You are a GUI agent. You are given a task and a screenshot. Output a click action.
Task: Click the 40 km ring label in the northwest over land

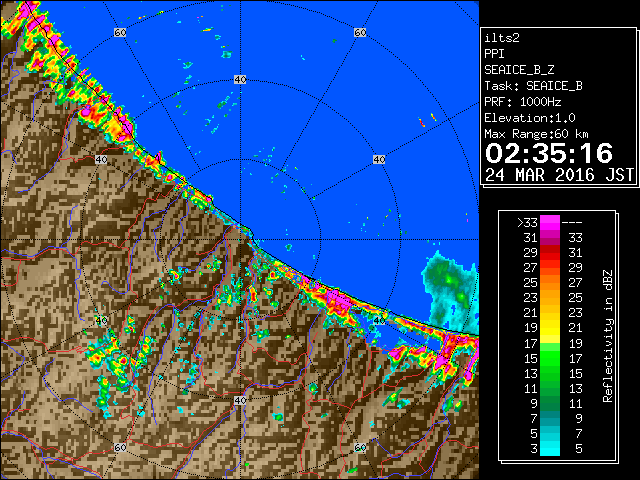click(x=101, y=159)
